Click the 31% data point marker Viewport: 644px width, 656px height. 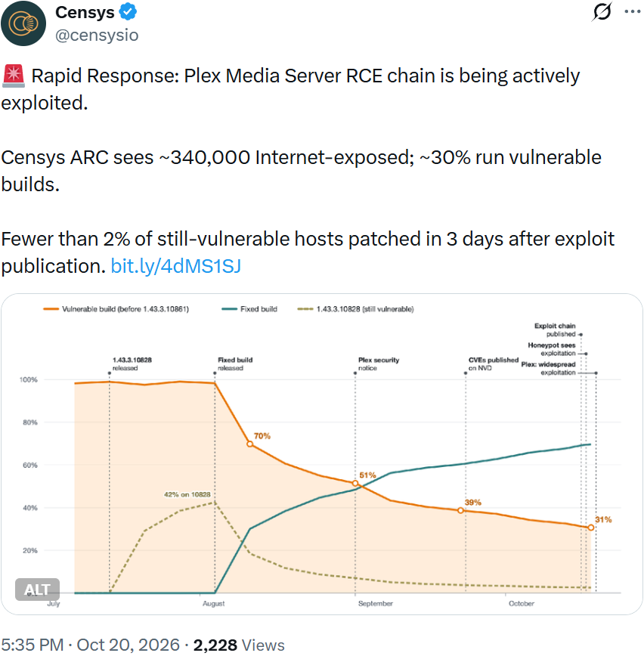tap(591, 528)
